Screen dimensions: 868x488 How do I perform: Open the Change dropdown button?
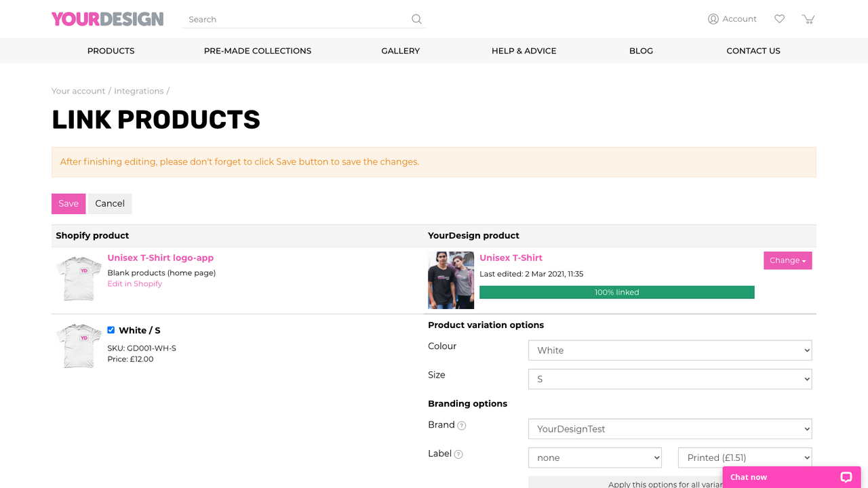click(x=787, y=260)
